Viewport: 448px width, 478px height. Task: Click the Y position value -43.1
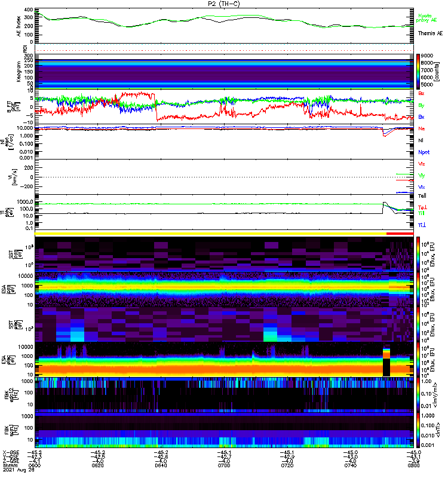(x=413, y=456)
